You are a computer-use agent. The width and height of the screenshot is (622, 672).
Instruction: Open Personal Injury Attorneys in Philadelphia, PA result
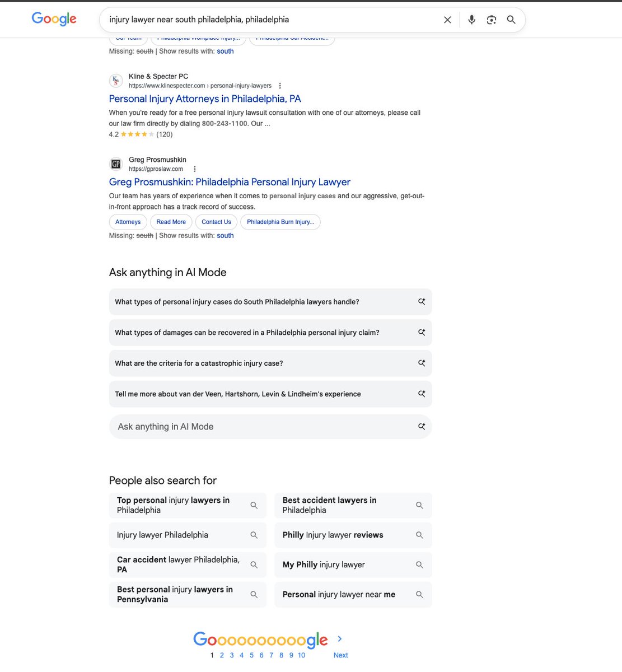tap(205, 99)
